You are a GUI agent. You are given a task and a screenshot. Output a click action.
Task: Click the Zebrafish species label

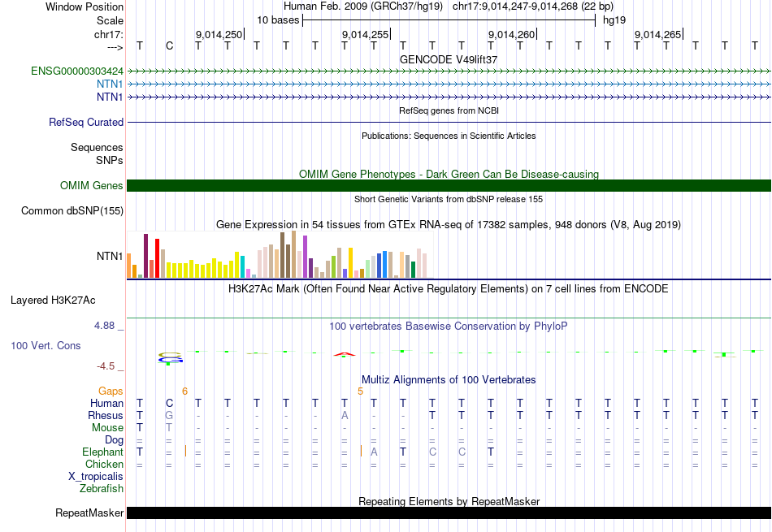point(102,488)
